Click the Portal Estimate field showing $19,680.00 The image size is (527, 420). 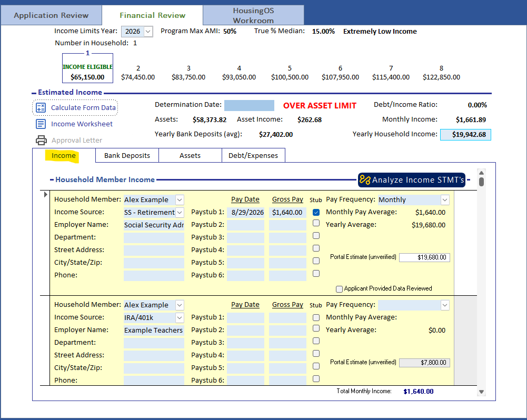pos(424,257)
